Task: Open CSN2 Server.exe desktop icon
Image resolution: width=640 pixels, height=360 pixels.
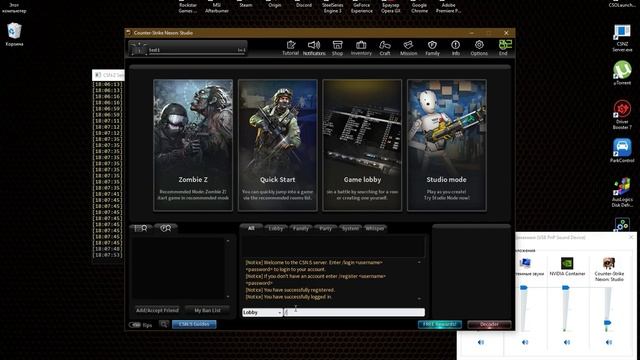Action: pos(622,38)
